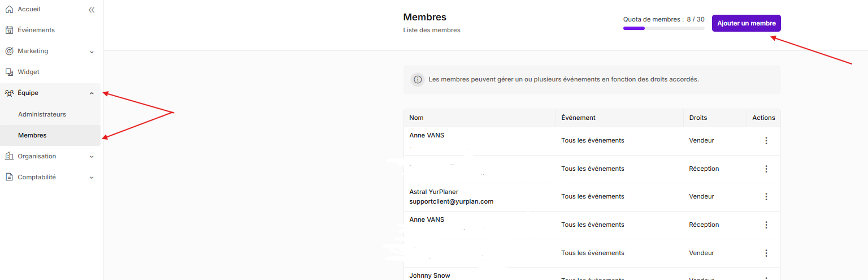The image size is (868, 280).
Task: Open actions menu for first Anne VANS row
Action: point(766,141)
